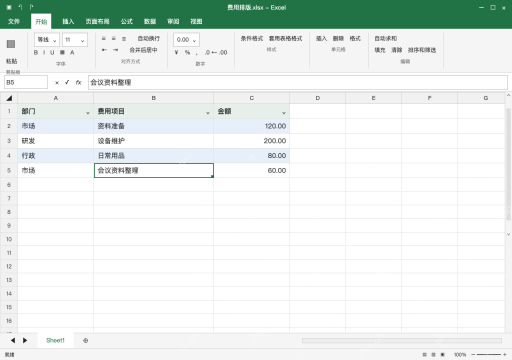This screenshot has width=512, height=360.
Task: Toggle 自动换行 wrap text
Action: coord(149,39)
